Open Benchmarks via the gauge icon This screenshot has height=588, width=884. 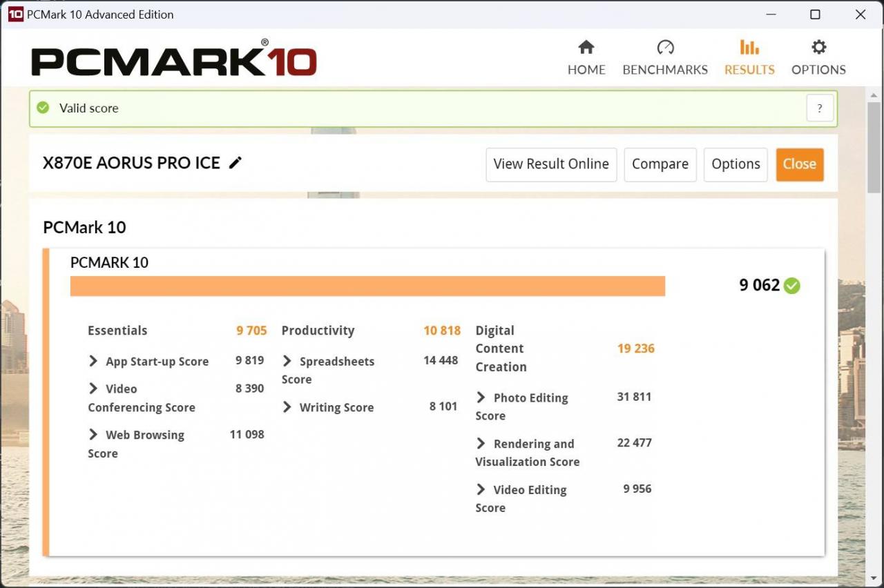(664, 47)
